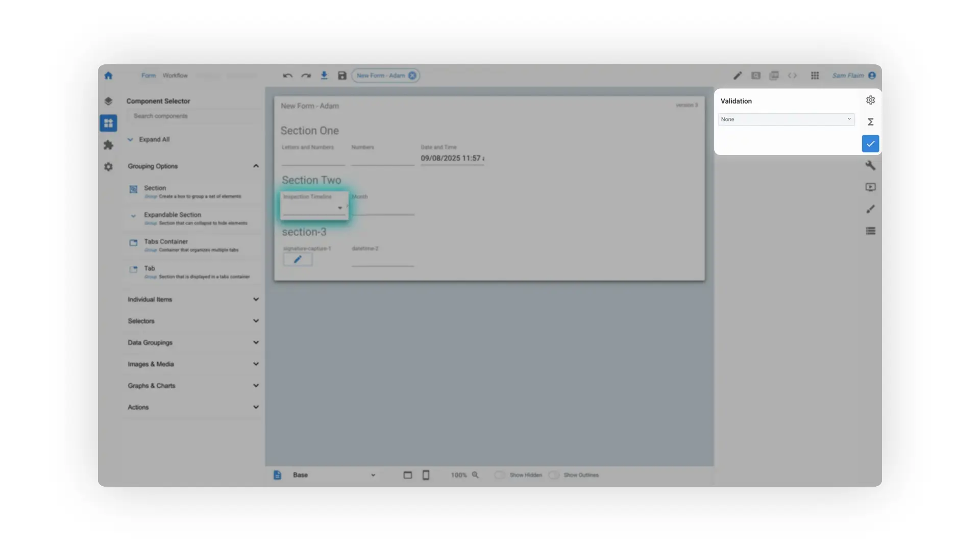The image size is (980, 551).
Task: Select the layers icon in the left sidebar
Action: pos(108,101)
